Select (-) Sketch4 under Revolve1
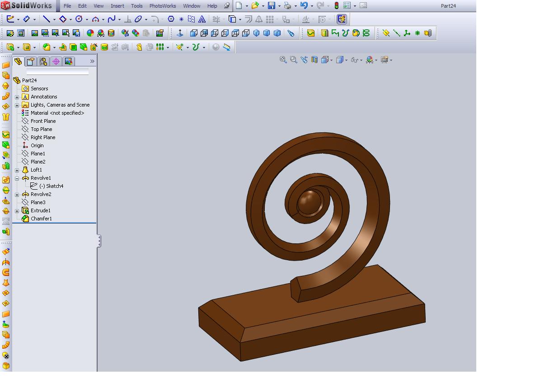Screen dimensions: 549x392 [x=51, y=186]
